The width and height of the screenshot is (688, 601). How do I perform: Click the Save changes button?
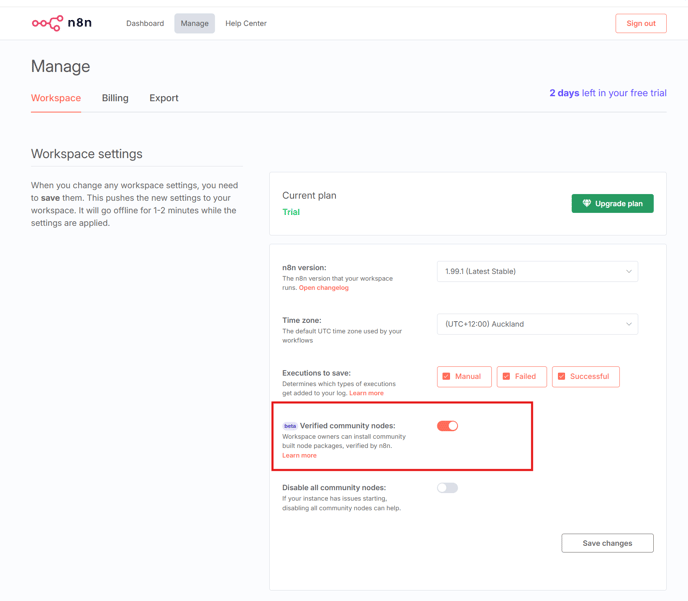[x=607, y=543]
